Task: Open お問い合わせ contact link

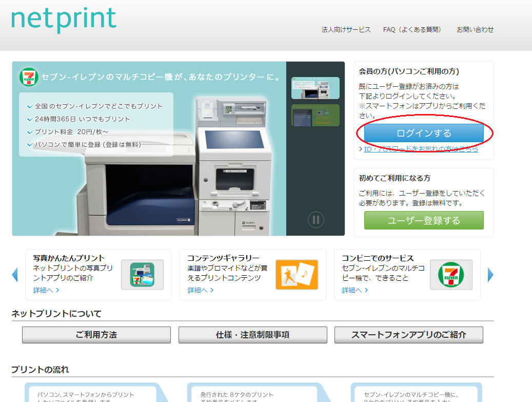Action: point(475,30)
